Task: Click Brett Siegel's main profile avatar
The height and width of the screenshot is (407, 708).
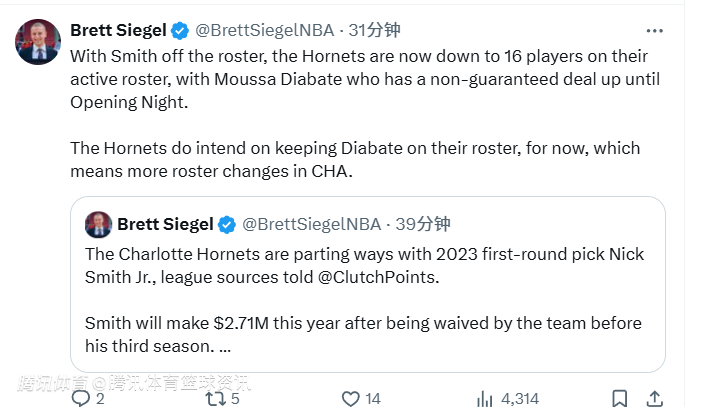Action: (x=38, y=42)
